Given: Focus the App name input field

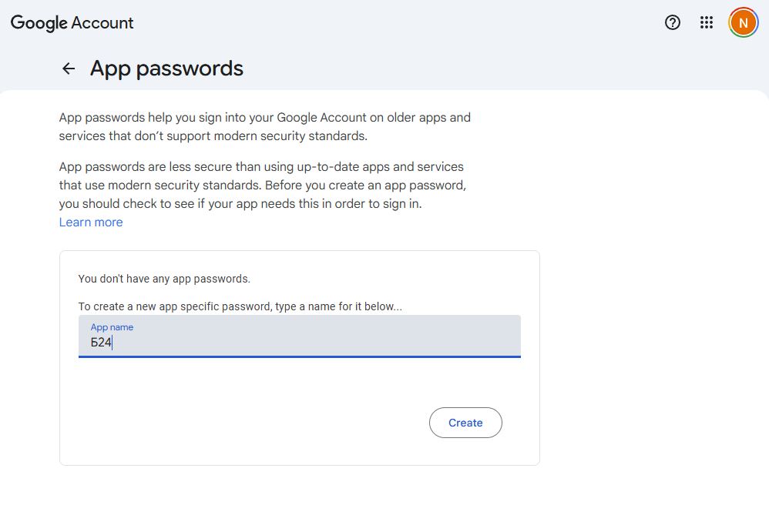Looking at the screenshot, I should pyautogui.click(x=299, y=342).
